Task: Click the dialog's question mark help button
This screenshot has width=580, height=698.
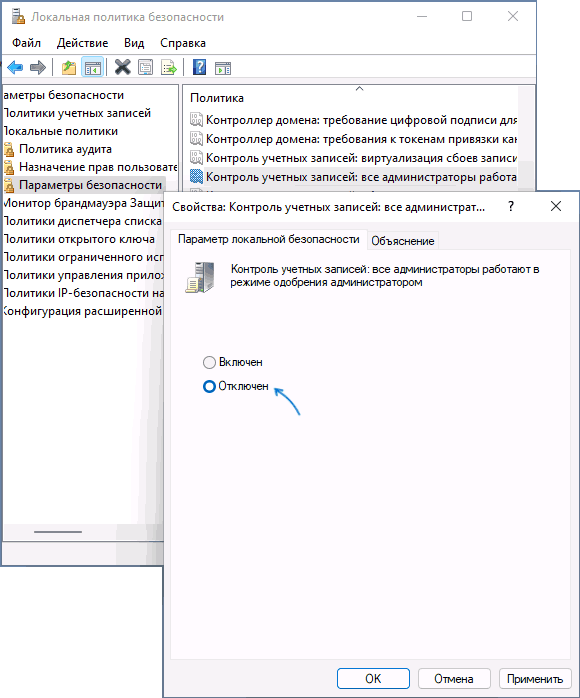Action: click(511, 206)
